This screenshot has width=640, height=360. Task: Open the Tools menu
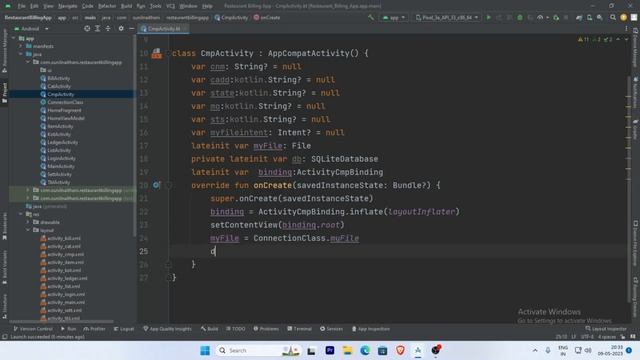coord(156,6)
